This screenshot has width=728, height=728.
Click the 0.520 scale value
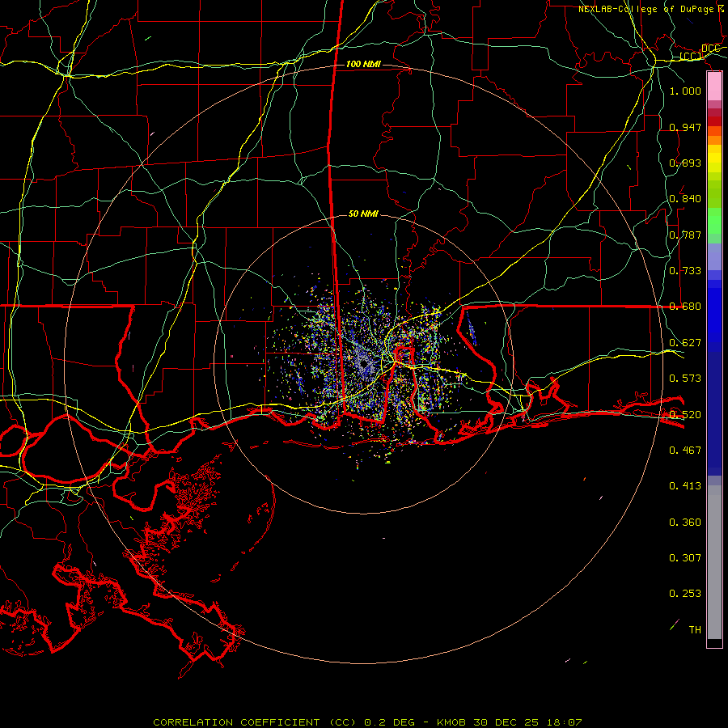tap(685, 415)
